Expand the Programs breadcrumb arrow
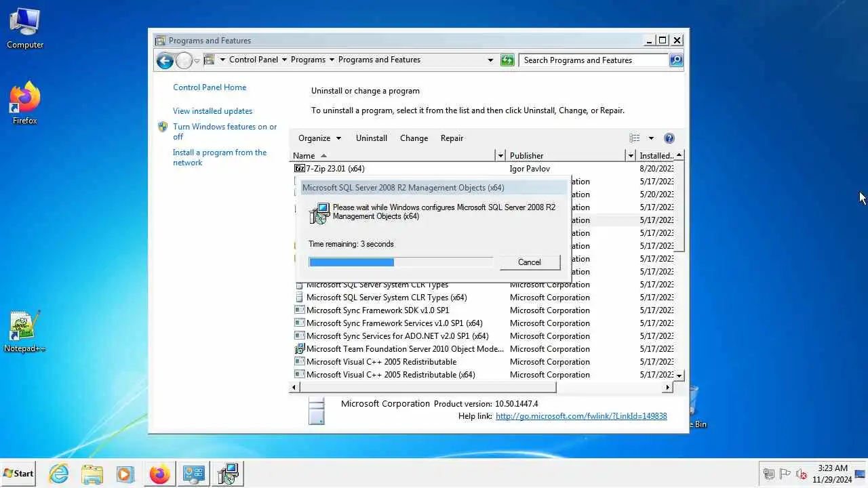 [x=332, y=60]
